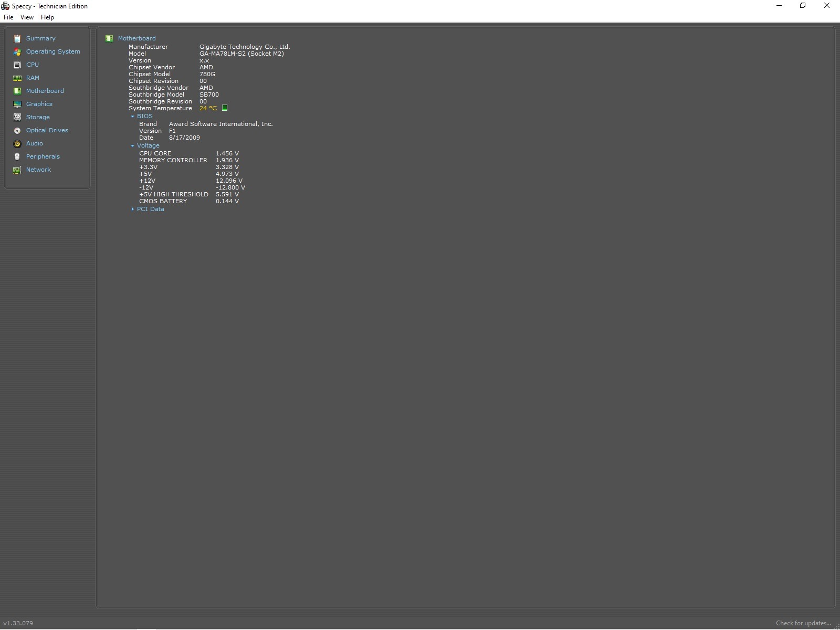Viewport: 840px width, 630px height.
Task: Open the Audio speaker icon
Action: [x=17, y=143]
